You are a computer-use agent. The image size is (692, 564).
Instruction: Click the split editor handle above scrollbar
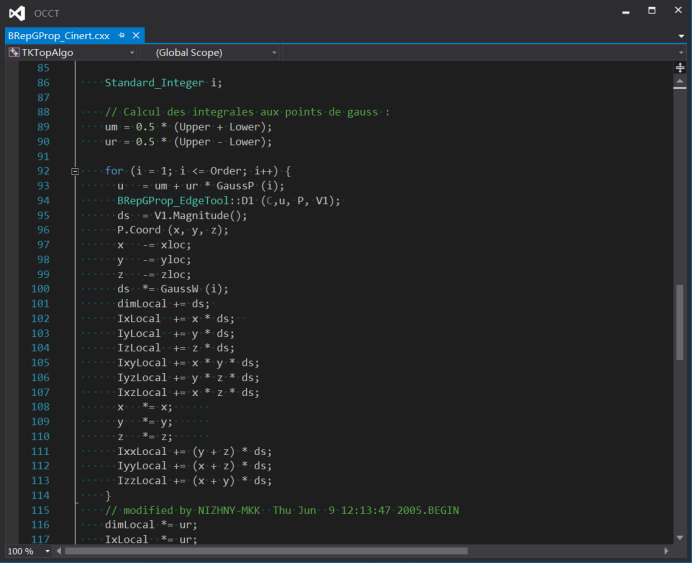click(680, 67)
